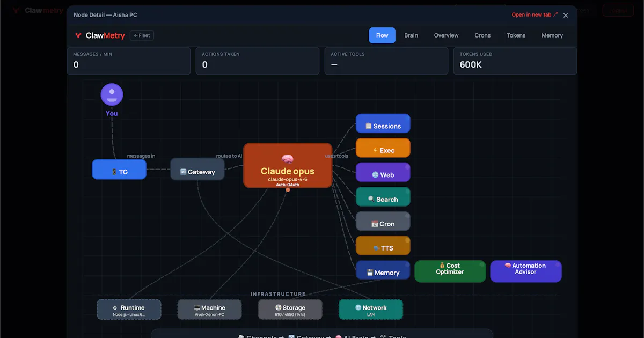644x338 pixels.
Task: Click the Tokens Used 600K card
Action: click(515, 61)
